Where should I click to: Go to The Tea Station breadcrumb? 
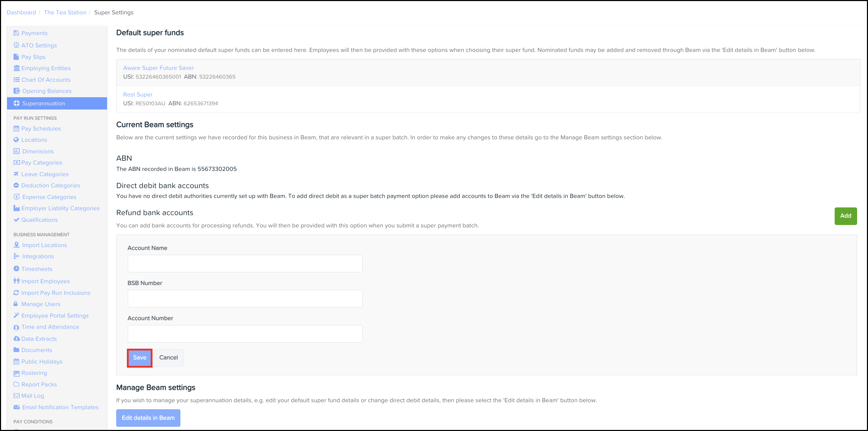point(65,12)
